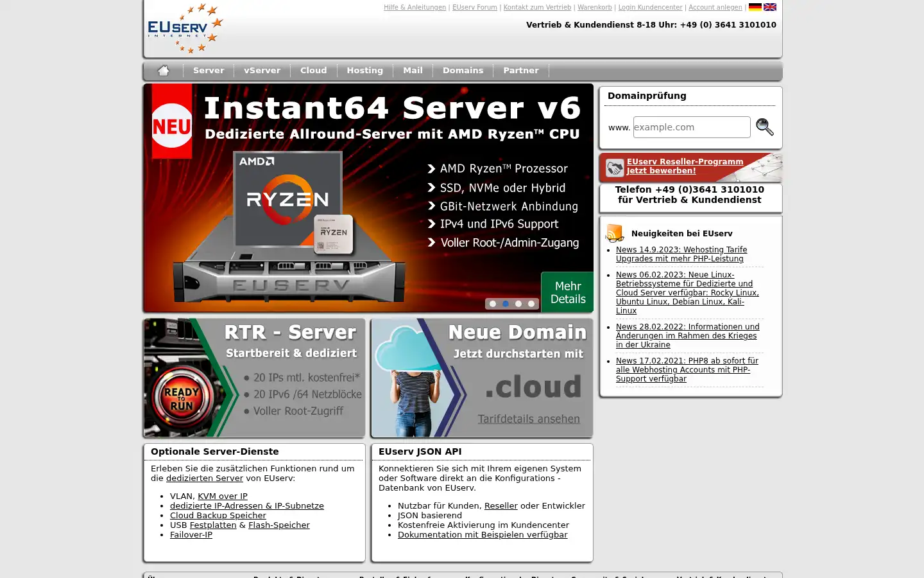Click Tarifdetails ansehen link
Image resolution: width=924 pixels, height=578 pixels.
click(529, 419)
